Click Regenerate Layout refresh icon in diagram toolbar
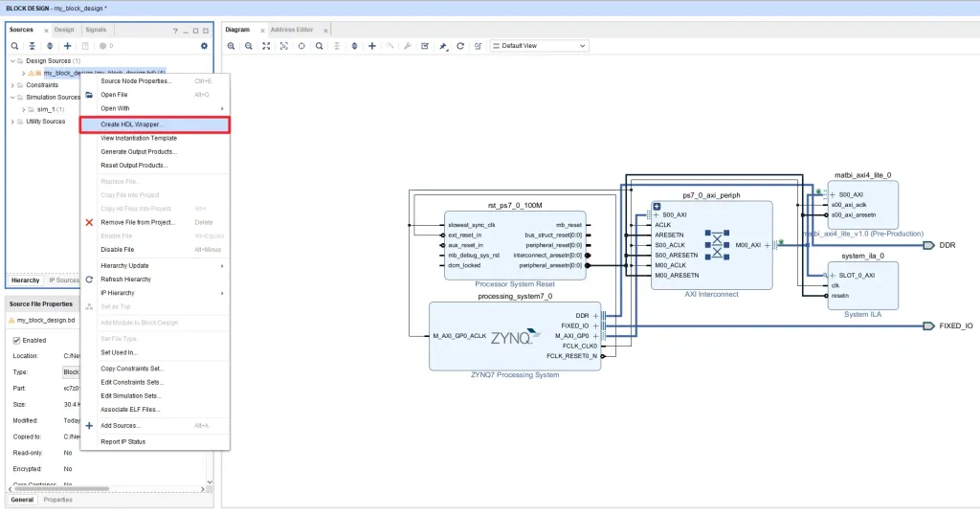Viewport: 980px width, 515px height. (x=460, y=46)
